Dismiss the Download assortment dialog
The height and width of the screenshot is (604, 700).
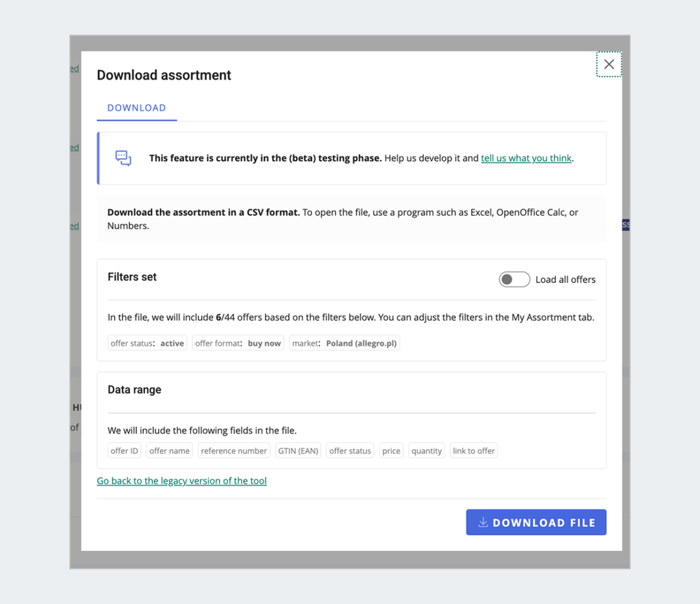609,64
